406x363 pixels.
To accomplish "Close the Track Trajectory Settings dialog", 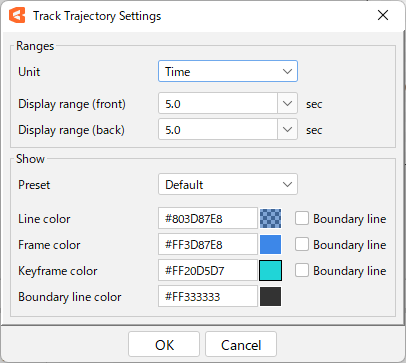I will [383, 15].
